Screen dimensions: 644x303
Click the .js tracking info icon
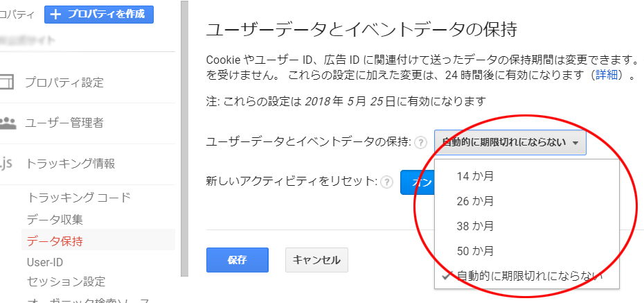pos(6,164)
